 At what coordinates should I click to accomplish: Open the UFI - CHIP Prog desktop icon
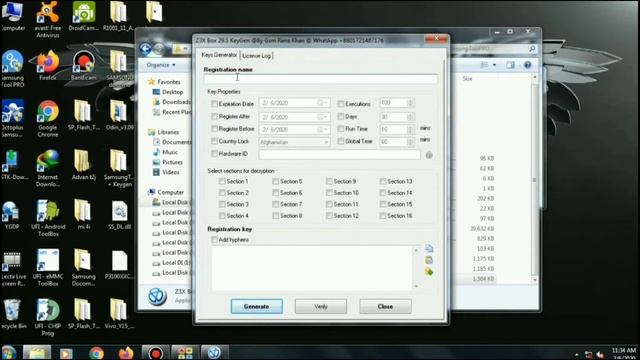(x=48, y=318)
